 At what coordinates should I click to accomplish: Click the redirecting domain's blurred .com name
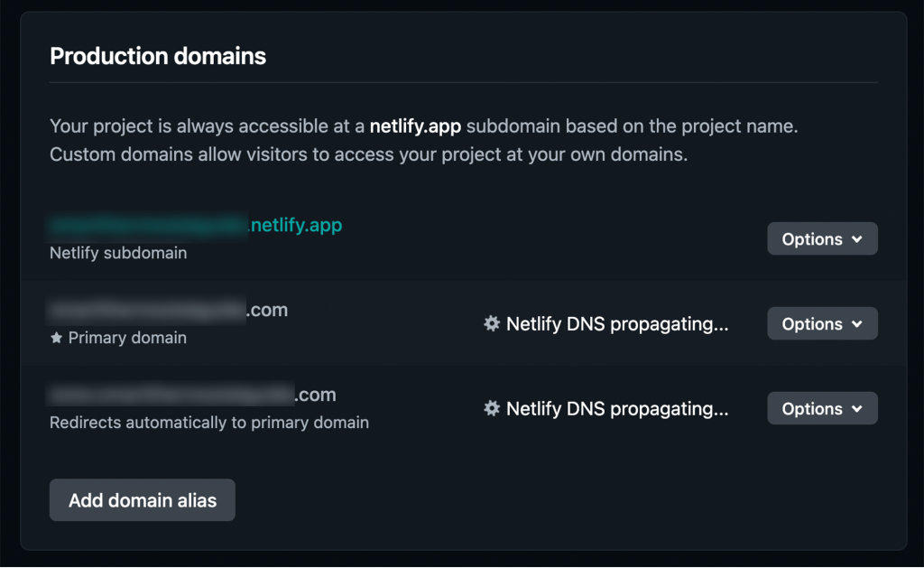pyautogui.click(x=193, y=395)
